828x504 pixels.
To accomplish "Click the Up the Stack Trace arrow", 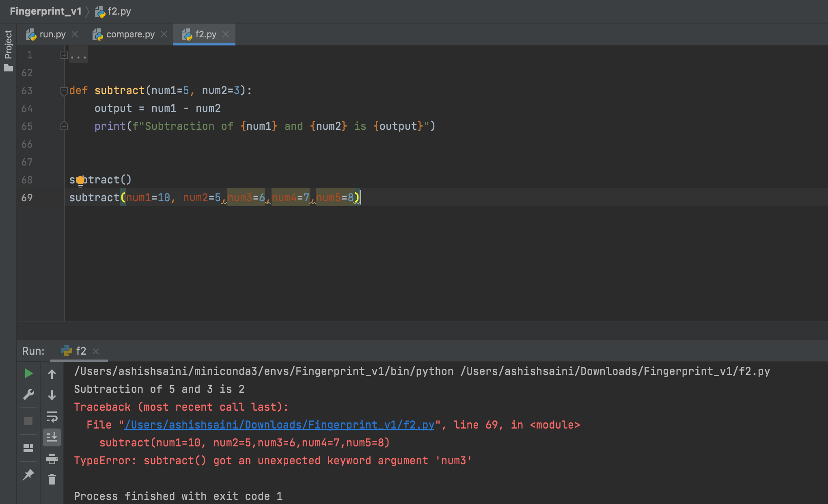I will click(52, 374).
